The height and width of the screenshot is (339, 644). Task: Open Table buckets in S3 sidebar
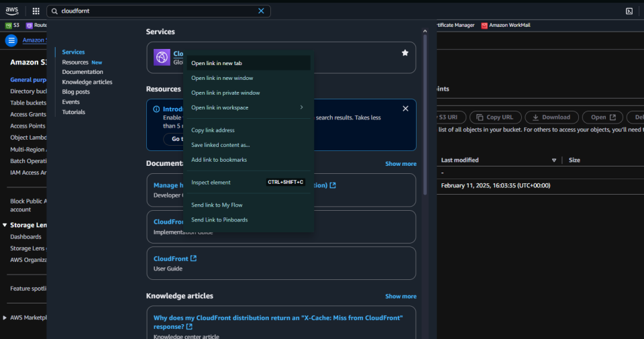pos(28,103)
